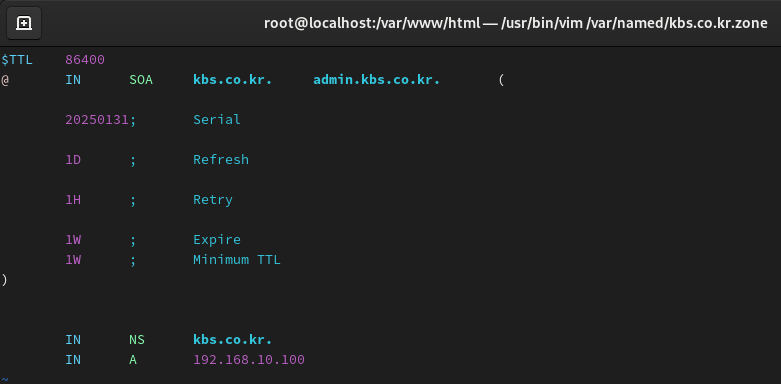
Task: Select kbs.co.kr. on the SOA line
Action: [233, 80]
